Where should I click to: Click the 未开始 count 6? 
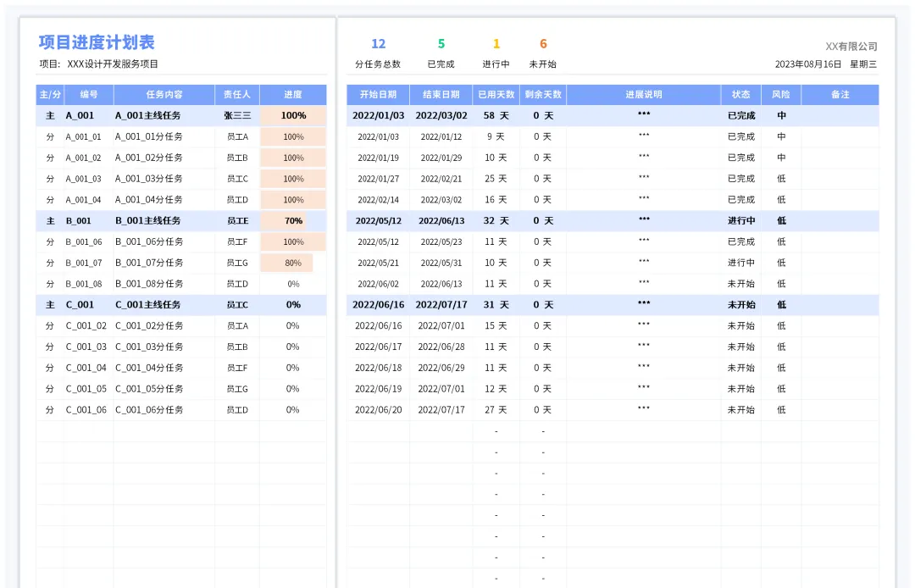[543, 44]
